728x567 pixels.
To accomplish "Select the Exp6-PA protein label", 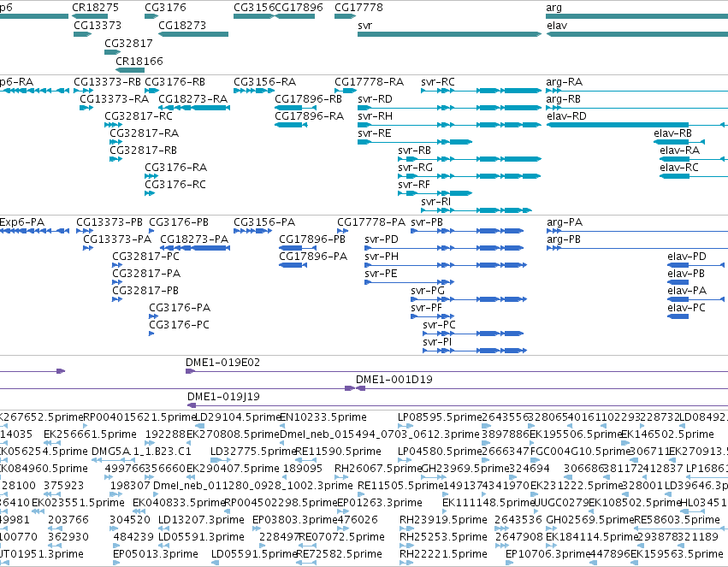I will 22,222.
